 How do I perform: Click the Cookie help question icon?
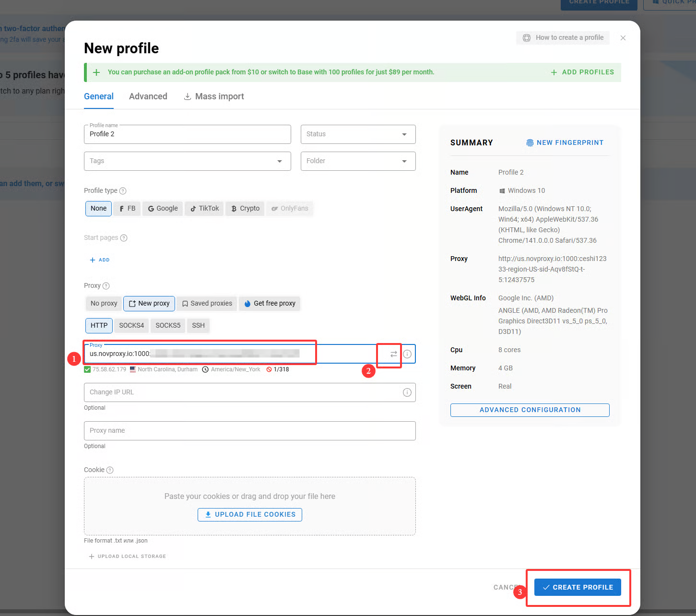110,470
